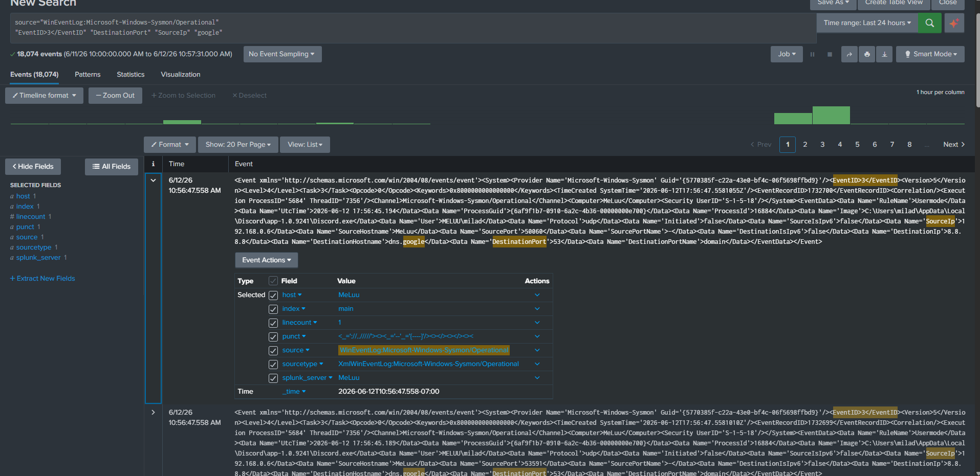This screenshot has height=476, width=980.
Task: Open sourcetype field actions chevron
Action: (537, 364)
